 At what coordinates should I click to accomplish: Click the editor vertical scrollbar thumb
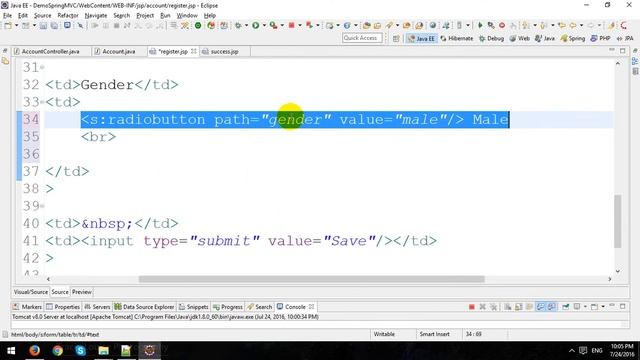click(618, 221)
